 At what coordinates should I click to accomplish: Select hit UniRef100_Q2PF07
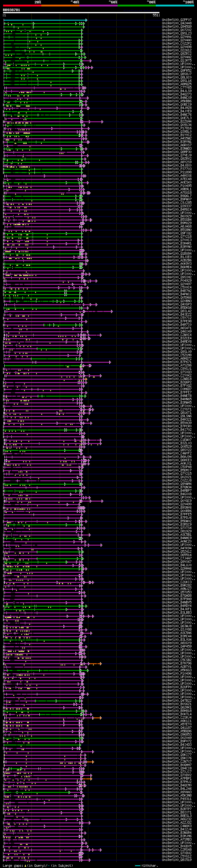[x=177, y=20]
